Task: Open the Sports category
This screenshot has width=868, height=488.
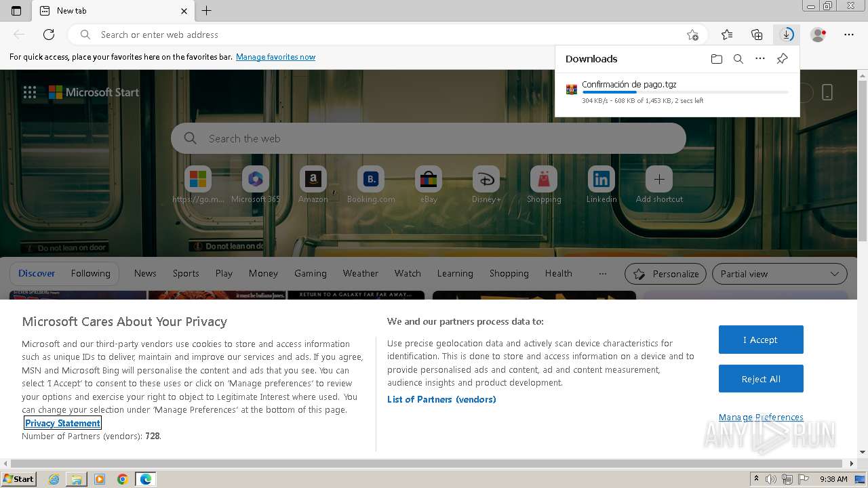Action: tap(186, 273)
